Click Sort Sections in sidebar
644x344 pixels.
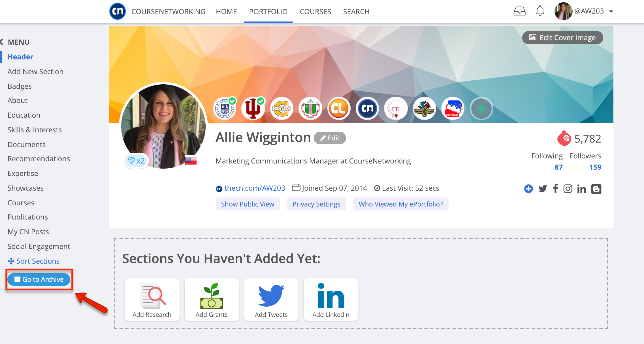[x=34, y=261]
